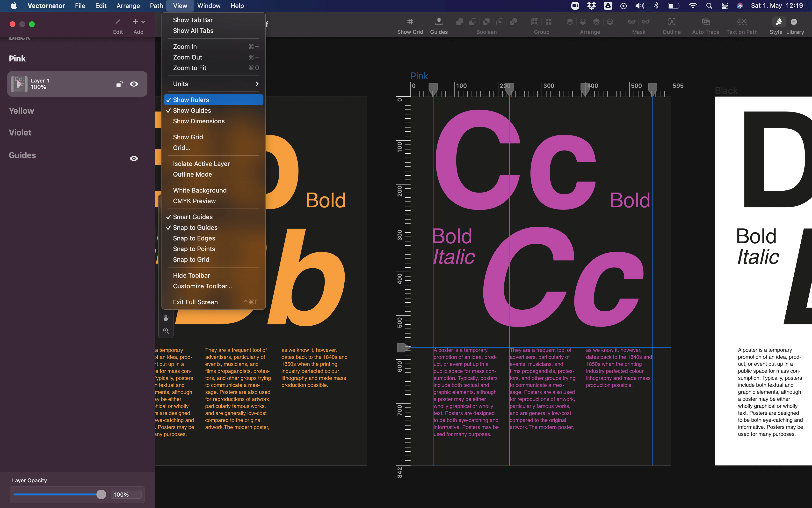
Task: Click the third Arrange icon
Action: coord(596,22)
